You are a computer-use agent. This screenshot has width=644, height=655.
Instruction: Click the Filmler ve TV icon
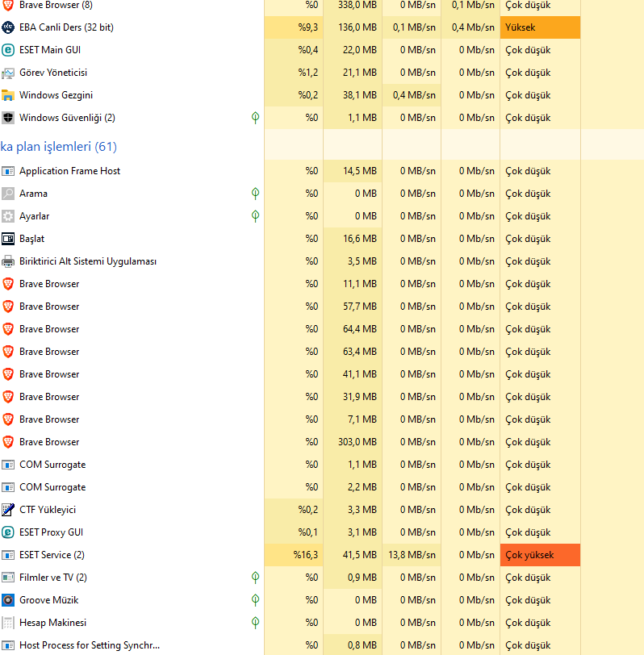8,578
